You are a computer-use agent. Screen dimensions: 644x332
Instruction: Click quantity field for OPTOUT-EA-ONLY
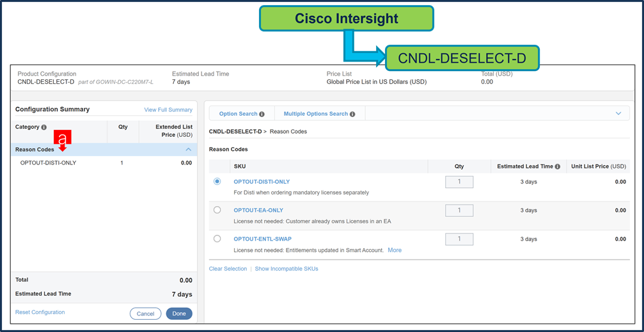(x=459, y=210)
